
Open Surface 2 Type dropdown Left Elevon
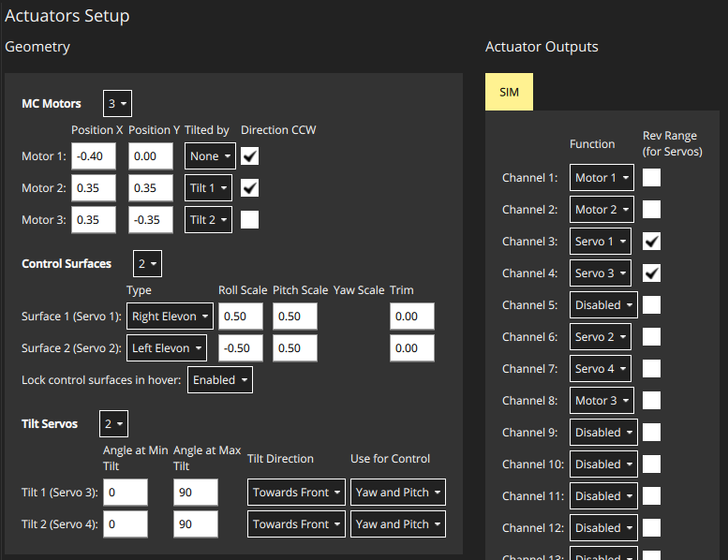[x=167, y=348]
